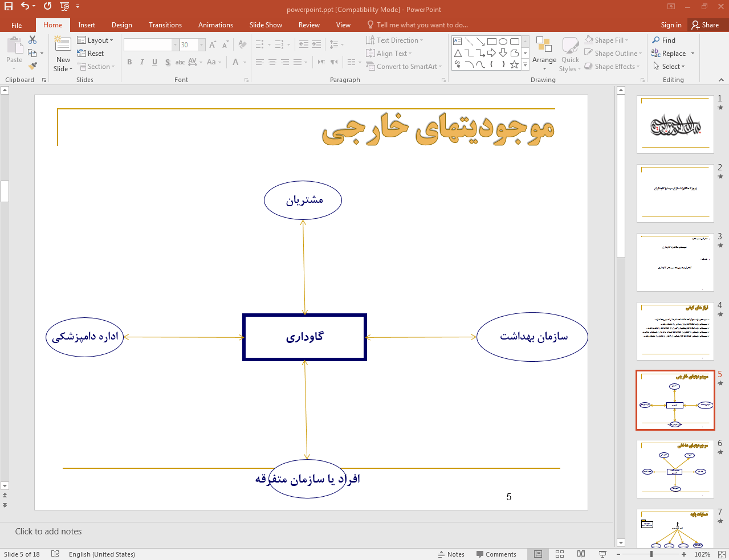Click the Quick Styles icon
This screenshot has height=560, width=729.
click(x=570, y=51)
